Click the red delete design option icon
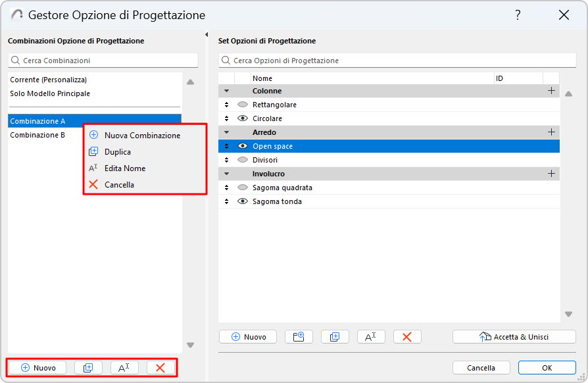The height and width of the screenshot is (383, 588). click(x=407, y=337)
